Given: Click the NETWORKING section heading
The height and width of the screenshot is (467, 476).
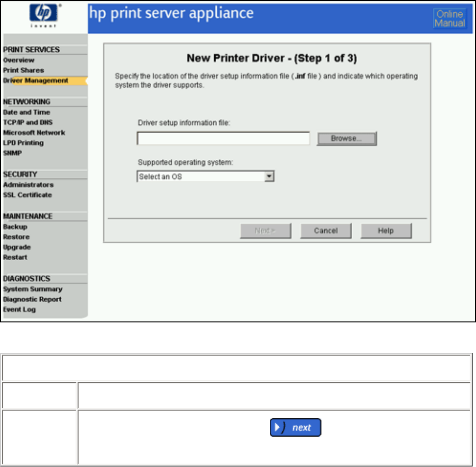Looking at the screenshot, I should (x=27, y=102).
